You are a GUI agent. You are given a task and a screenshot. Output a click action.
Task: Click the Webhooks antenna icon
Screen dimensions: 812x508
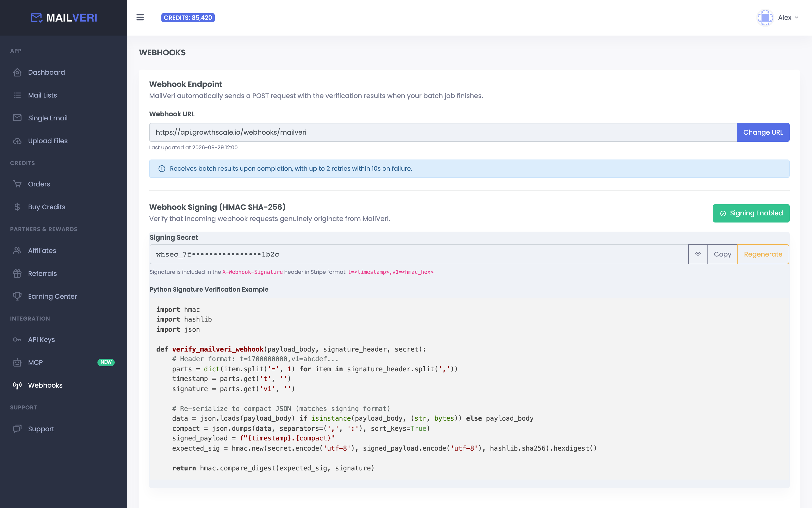coord(17,385)
